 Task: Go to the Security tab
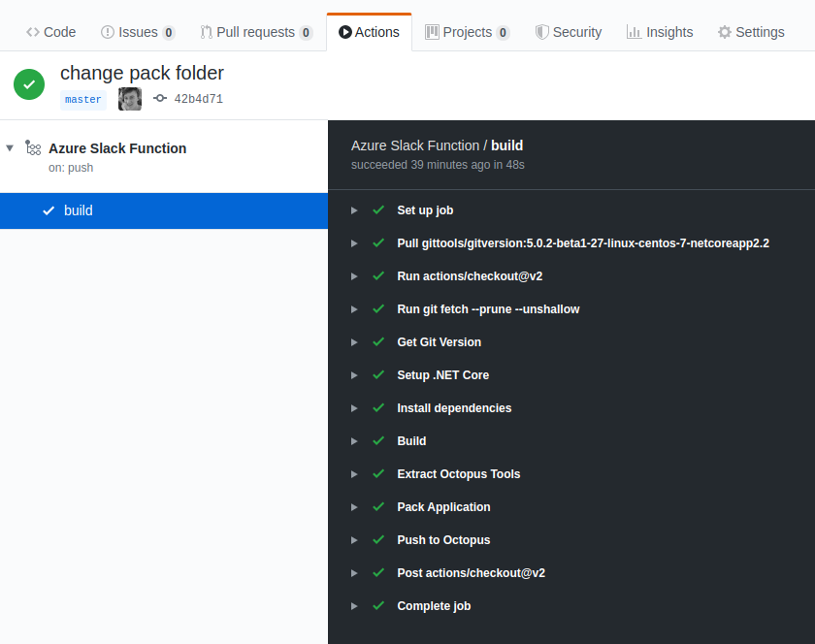click(x=569, y=32)
